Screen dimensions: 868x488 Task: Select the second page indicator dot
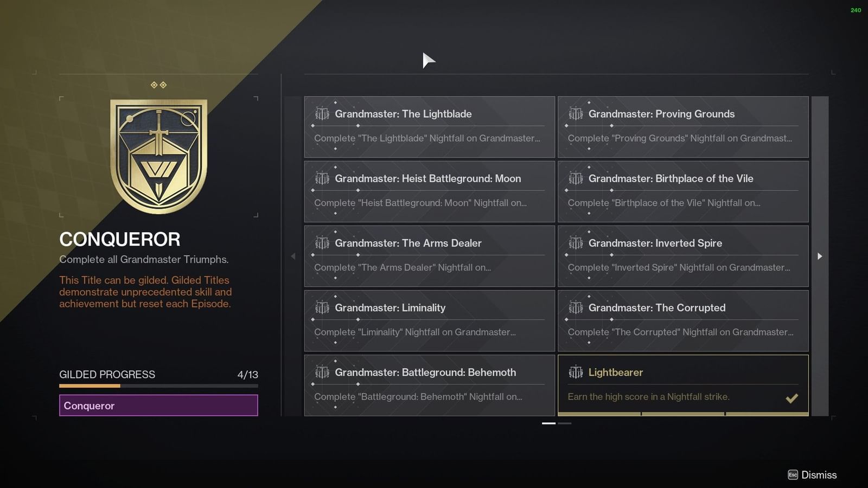565,422
